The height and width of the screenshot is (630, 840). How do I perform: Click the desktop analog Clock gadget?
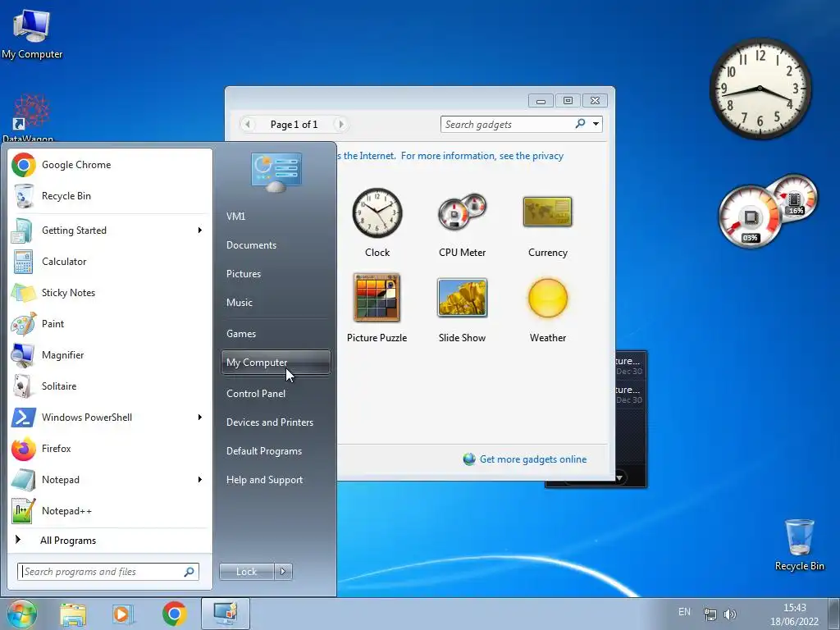pyautogui.click(x=760, y=89)
